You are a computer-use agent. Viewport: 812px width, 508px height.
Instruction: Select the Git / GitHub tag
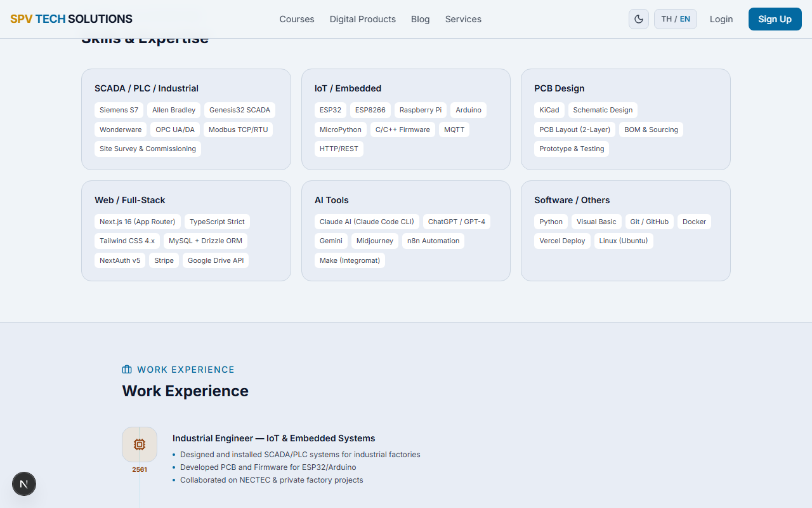(650, 222)
